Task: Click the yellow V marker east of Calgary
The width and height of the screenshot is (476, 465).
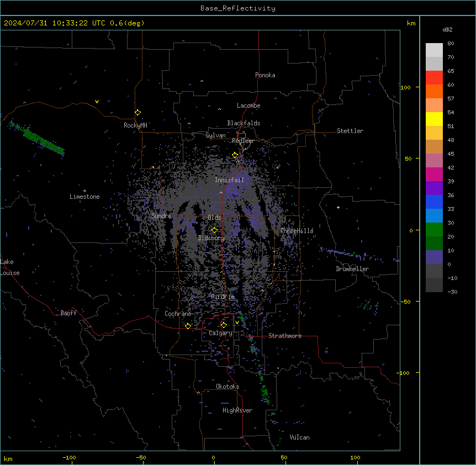Action: pos(237,323)
